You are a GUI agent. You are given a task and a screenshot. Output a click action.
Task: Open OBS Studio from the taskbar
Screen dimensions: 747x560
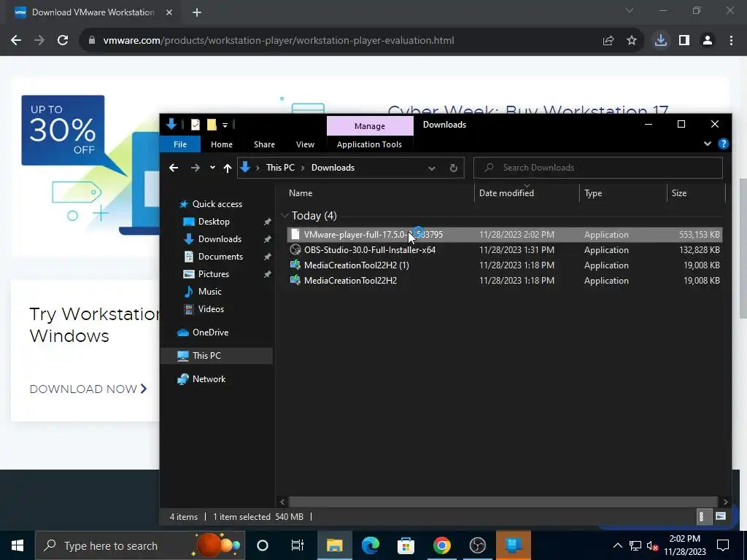tap(477, 545)
